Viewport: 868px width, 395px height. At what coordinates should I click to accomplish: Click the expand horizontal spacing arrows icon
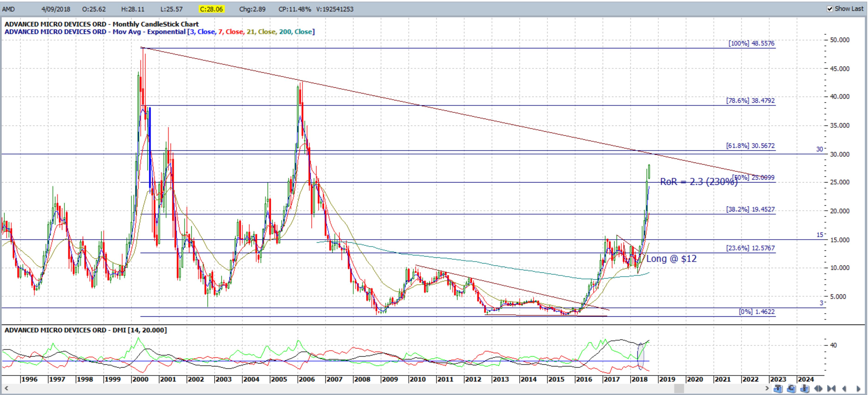[x=818, y=389]
